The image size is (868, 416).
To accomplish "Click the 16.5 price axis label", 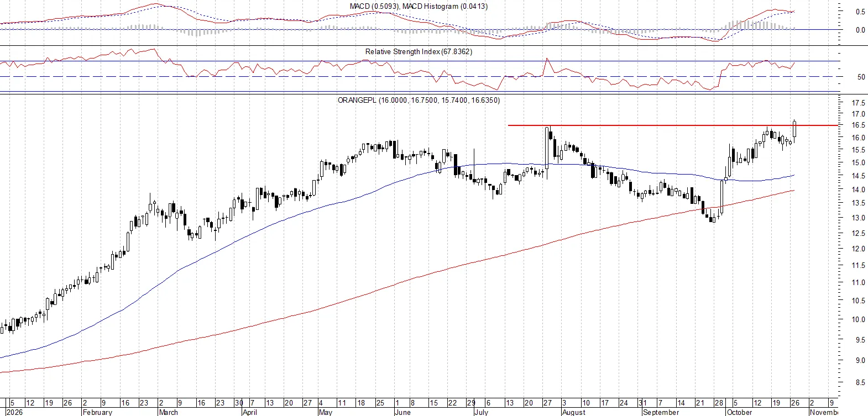I will (x=859, y=125).
